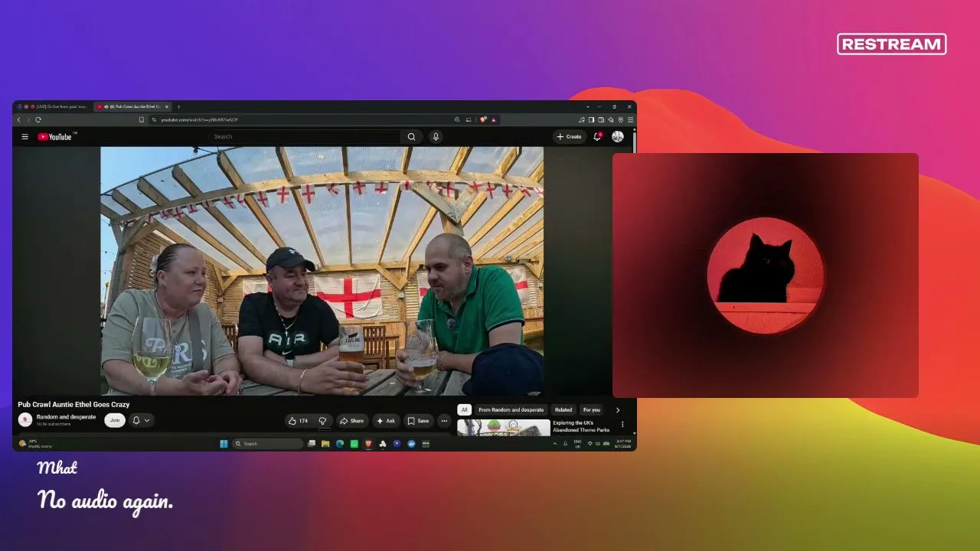Toggle the browser sidebar panel

tap(591, 119)
